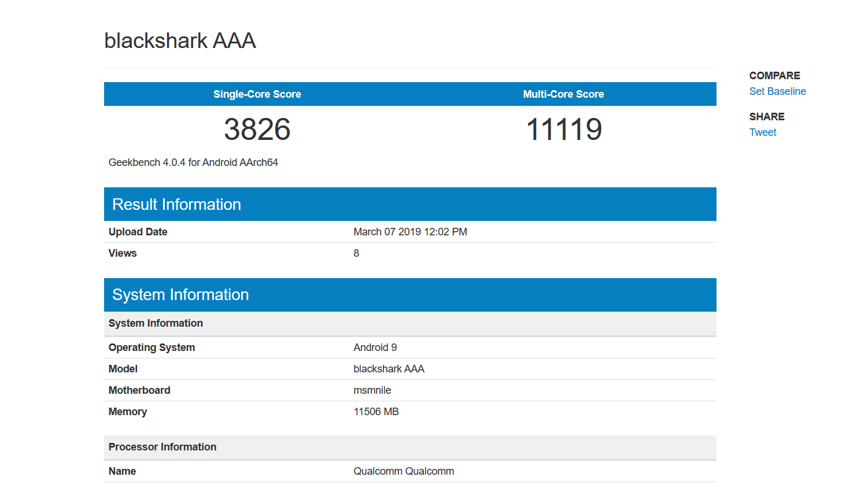Click the gray System Information subheading row

point(410,324)
